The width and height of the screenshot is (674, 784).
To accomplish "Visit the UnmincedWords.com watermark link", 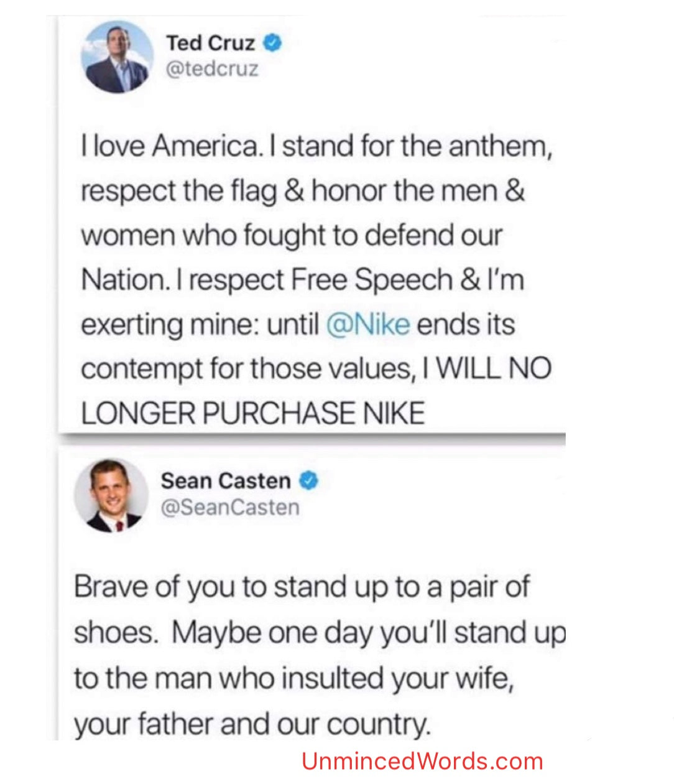I will point(422,762).
